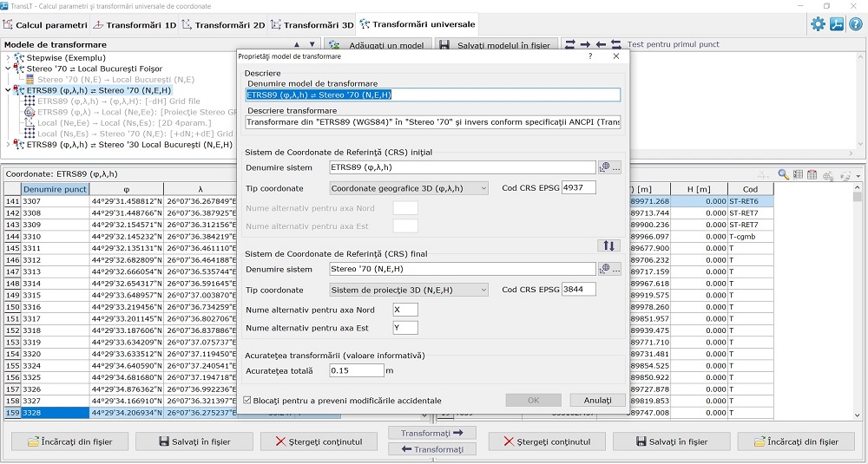Click the left Încărcați din fișier button

69,441
